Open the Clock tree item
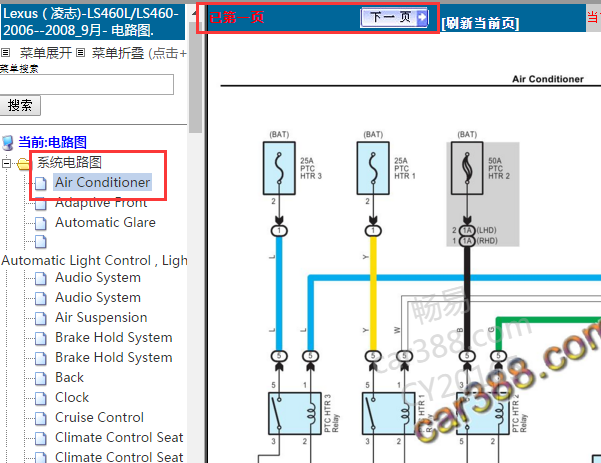The image size is (601, 463). [x=72, y=397]
